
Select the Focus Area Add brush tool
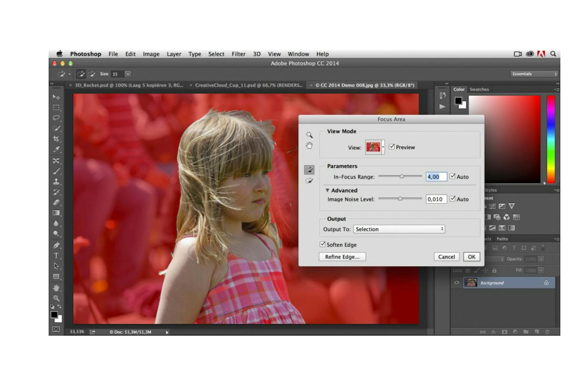click(x=309, y=170)
